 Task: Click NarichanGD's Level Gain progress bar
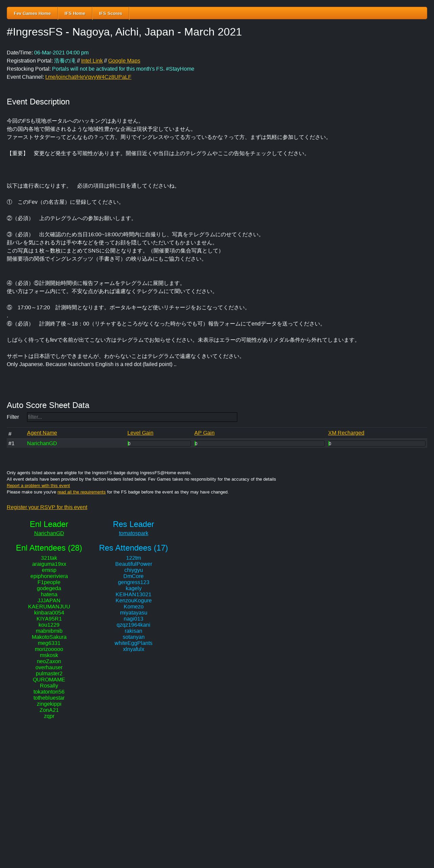159,443
